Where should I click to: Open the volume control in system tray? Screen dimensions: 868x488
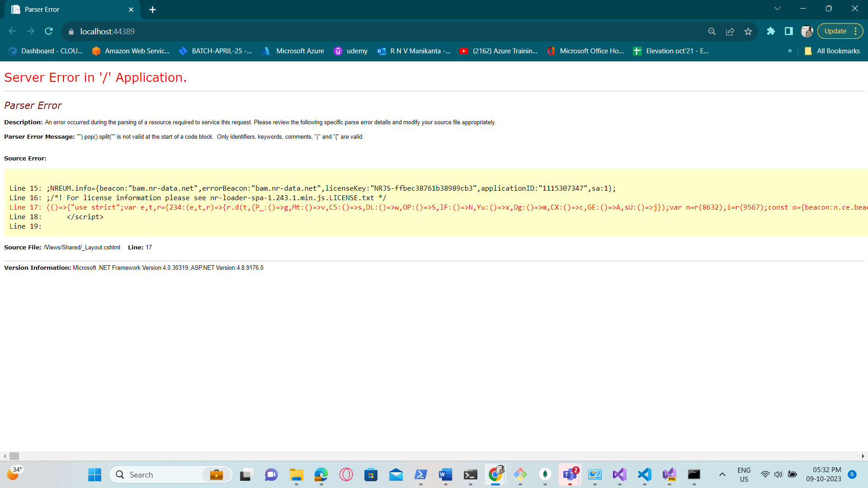(778, 474)
